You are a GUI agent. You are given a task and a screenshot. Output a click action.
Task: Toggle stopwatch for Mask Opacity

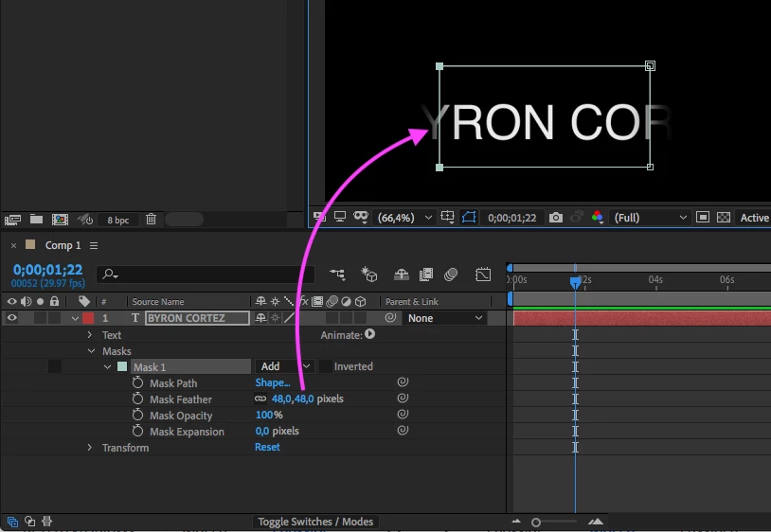[137, 415]
